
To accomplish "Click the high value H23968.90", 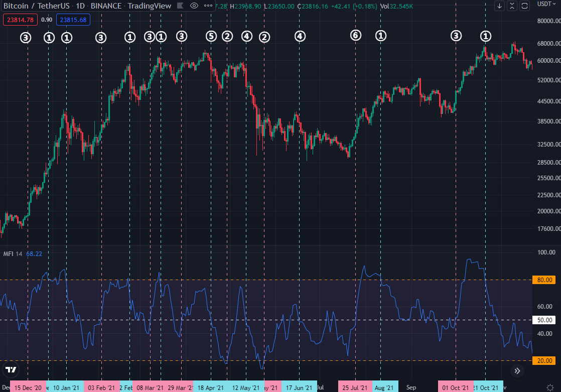I will 245,6.
